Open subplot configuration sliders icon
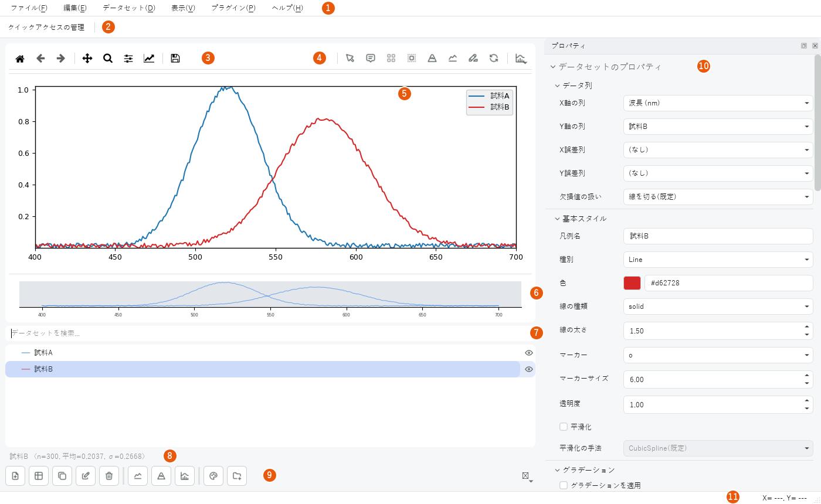821x504 pixels. 128,59
